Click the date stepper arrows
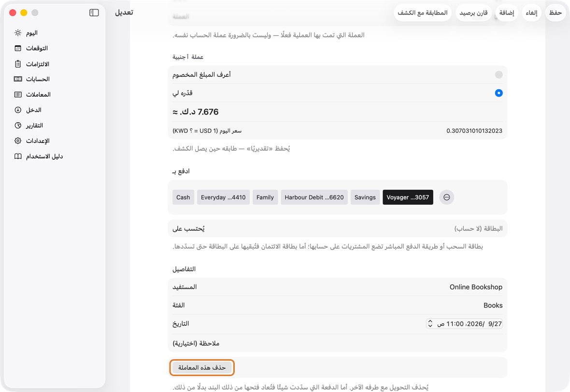 tap(430, 323)
